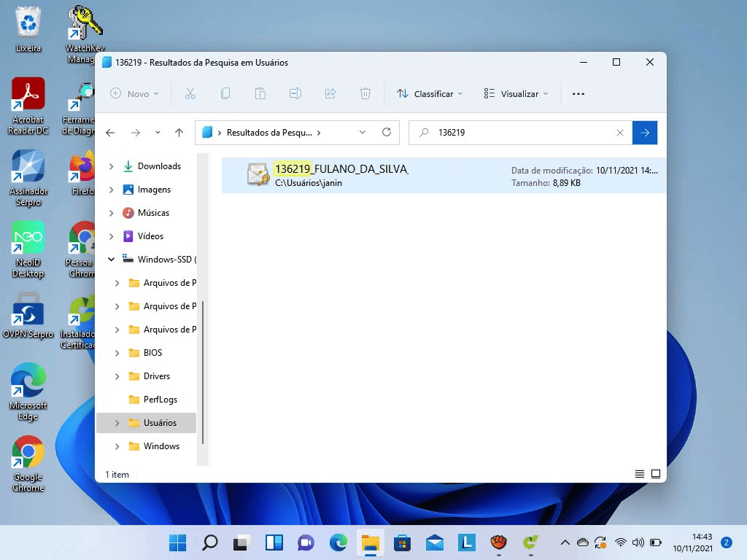Image resolution: width=747 pixels, height=560 pixels.
Task: Clear the search box text
Action: tap(620, 133)
